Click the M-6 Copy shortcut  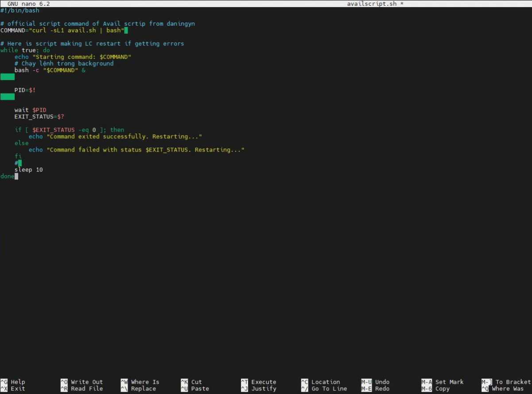[x=435, y=389]
